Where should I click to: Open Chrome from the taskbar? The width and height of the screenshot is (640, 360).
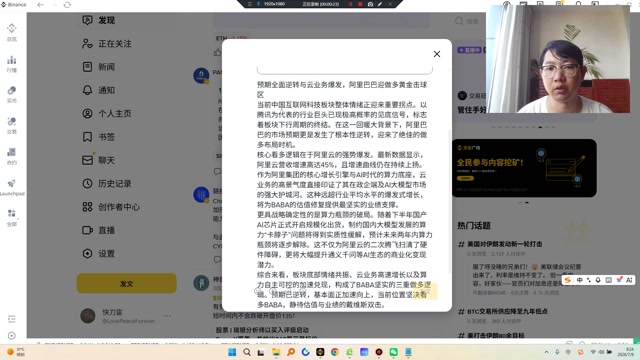tap(335, 352)
